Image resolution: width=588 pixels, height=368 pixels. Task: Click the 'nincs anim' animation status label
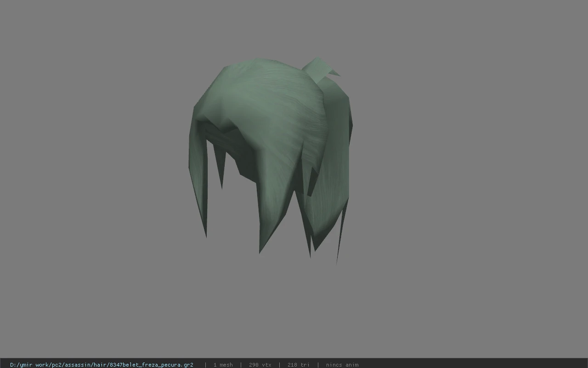click(342, 365)
